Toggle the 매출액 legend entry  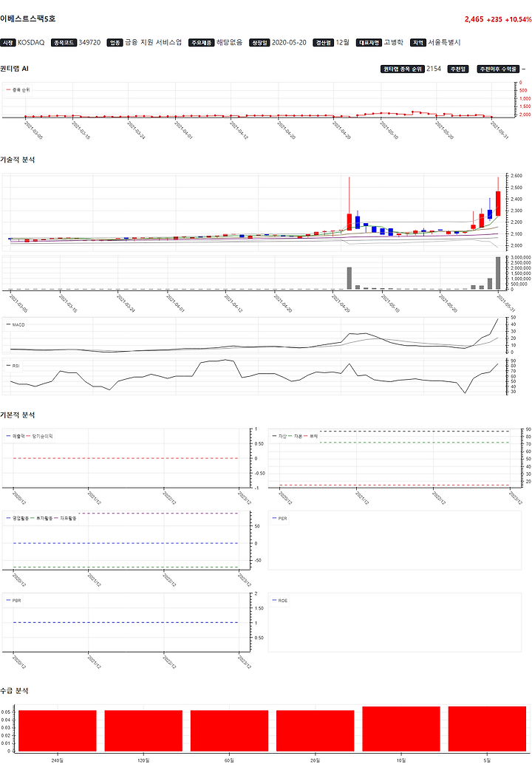click(x=16, y=436)
